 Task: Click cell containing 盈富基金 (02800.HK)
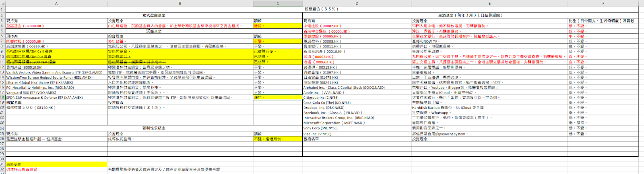[x=56, y=26]
